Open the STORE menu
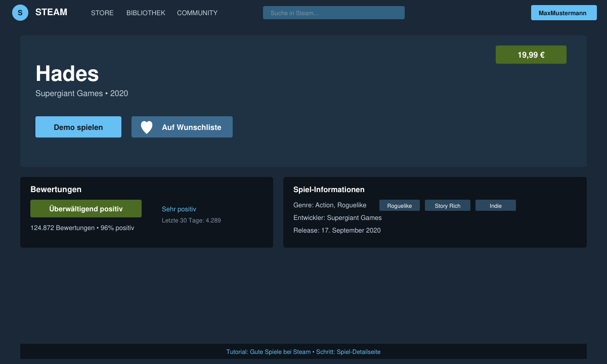Screen dimensions: 607x364 point(102,13)
